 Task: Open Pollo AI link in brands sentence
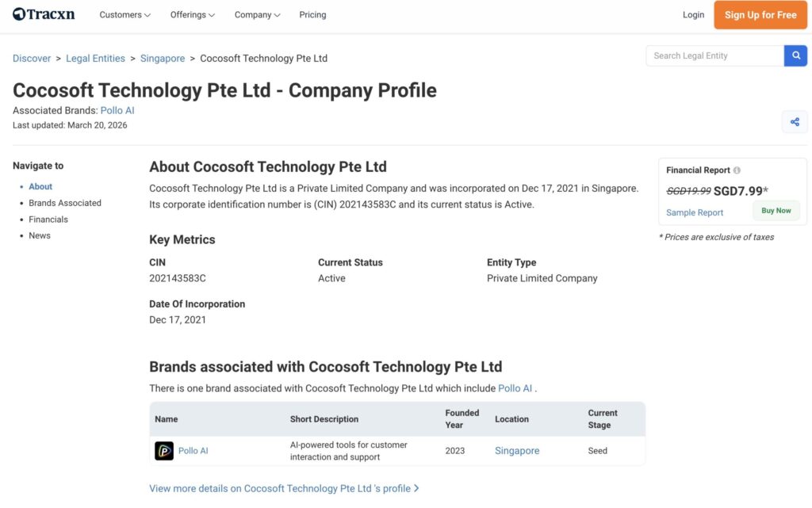click(x=515, y=388)
